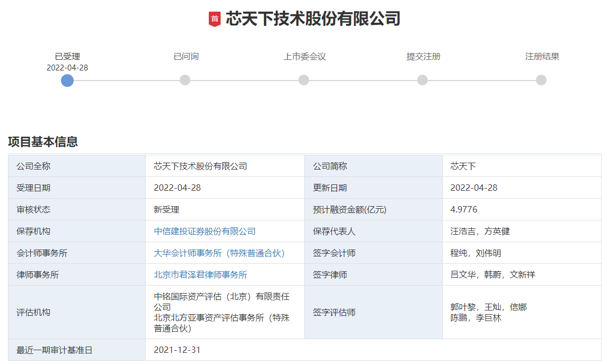
Task: Select the 已受理 blue timeline node
Action: tap(67, 81)
